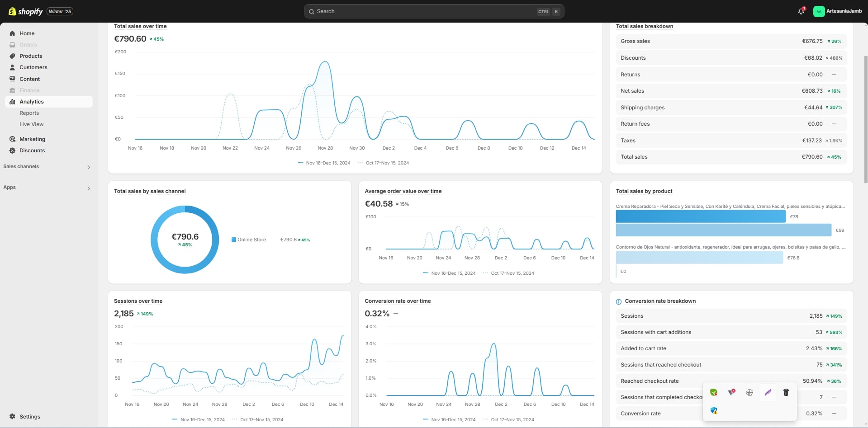Viewport: 868px width, 428px height.
Task: Click the Online Store blue legend swatch
Action: 234,240
